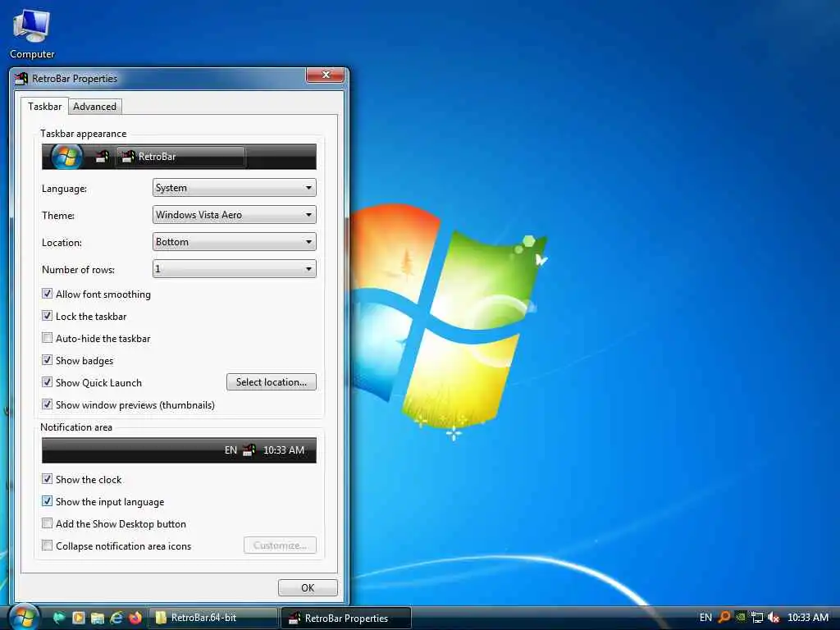Launch Internet Explorer from Quick Launch
Viewport: 840px width, 630px height.
[x=116, y=619]
